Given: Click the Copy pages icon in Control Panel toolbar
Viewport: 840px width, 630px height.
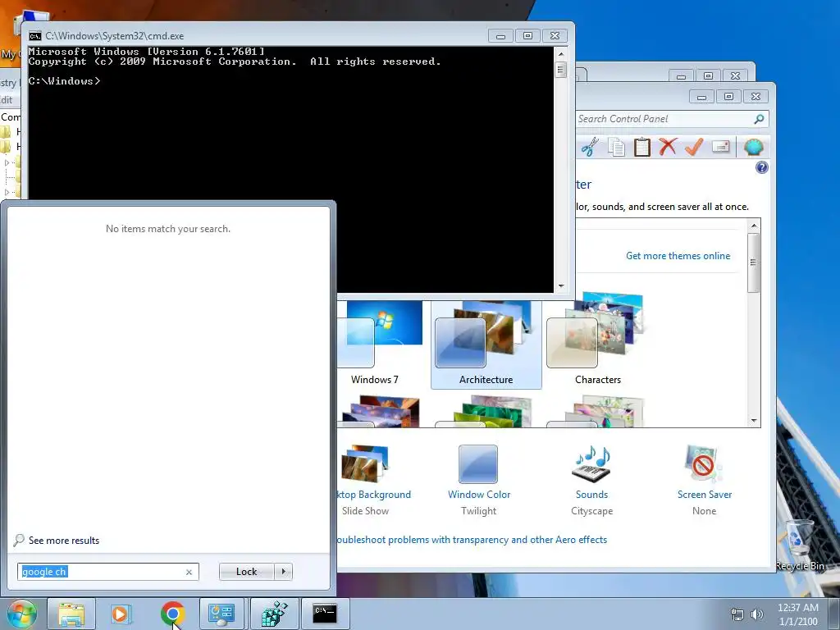Looking at the screenshot, I should [617, 147].
